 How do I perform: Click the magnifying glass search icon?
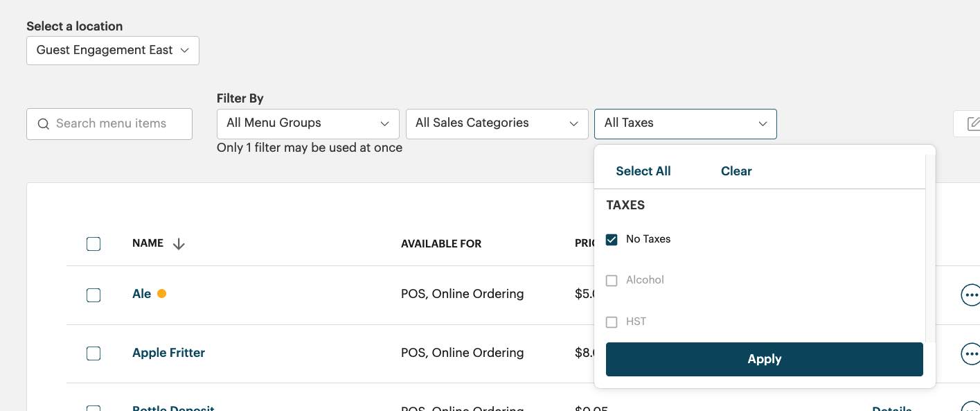[43, 123]
